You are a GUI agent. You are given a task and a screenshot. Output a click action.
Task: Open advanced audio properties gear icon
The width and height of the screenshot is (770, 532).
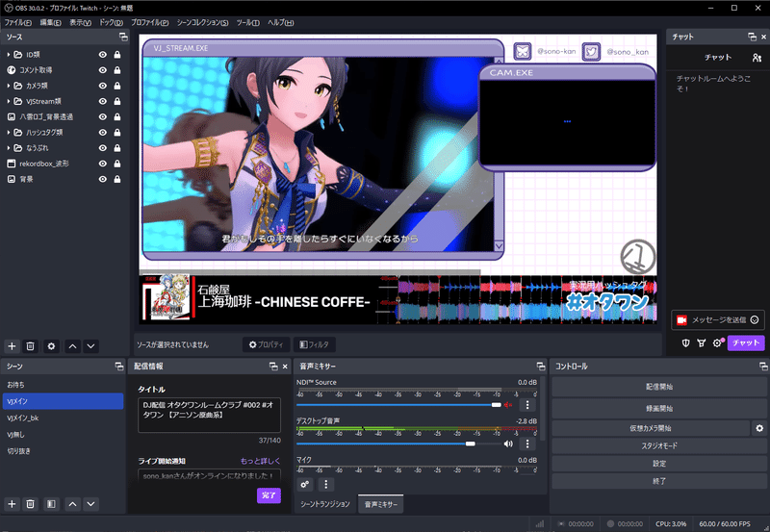tap(305, 485)
